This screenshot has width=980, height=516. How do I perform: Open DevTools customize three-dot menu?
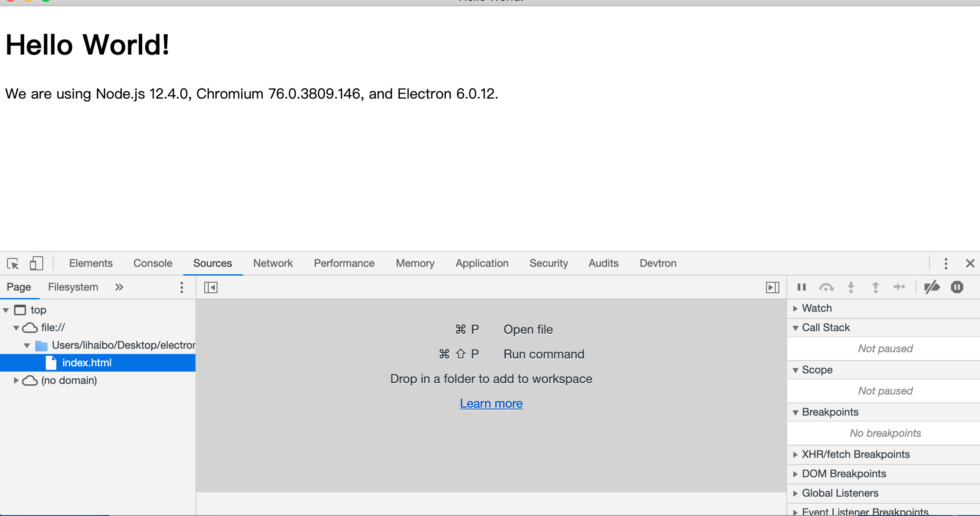tap(946, 263)
